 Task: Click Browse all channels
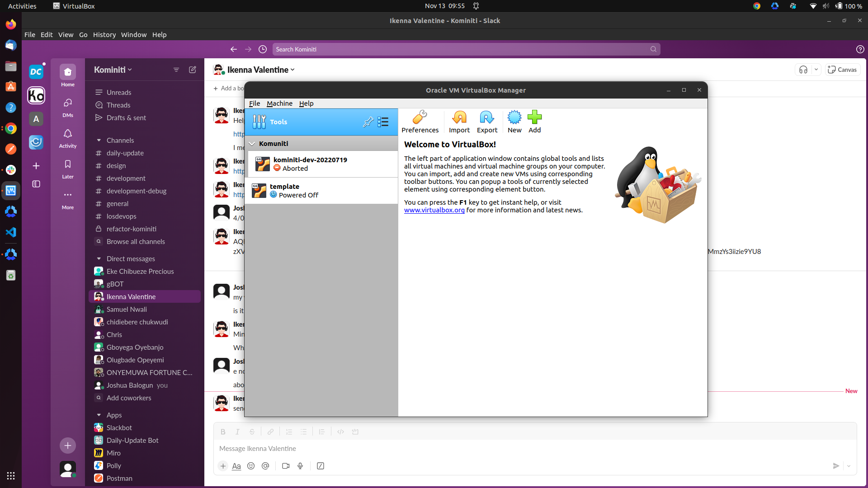(136, 242)
